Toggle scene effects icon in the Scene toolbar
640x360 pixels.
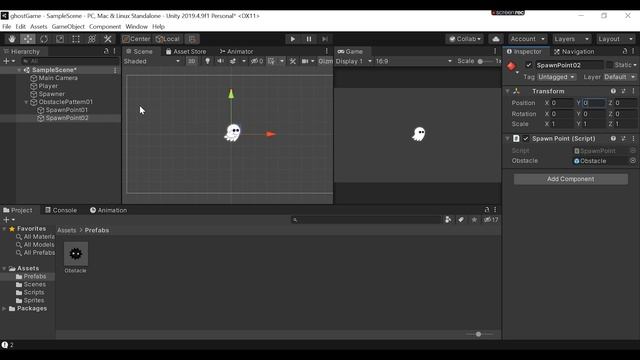tap(233, 61)
